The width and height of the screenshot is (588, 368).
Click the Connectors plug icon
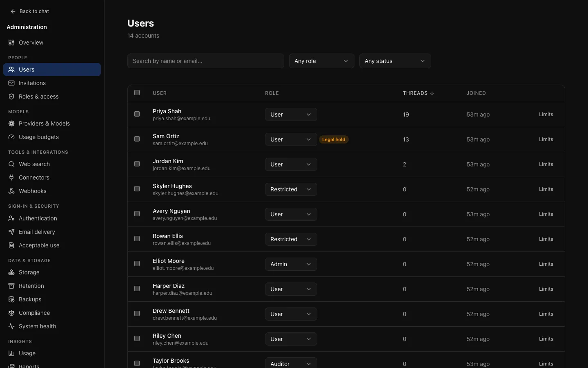(x=11, y=177)
